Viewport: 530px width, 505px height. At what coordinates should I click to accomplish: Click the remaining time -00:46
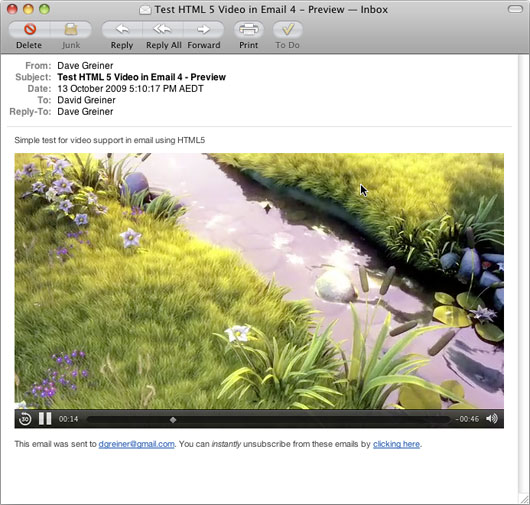coord(467,419)
